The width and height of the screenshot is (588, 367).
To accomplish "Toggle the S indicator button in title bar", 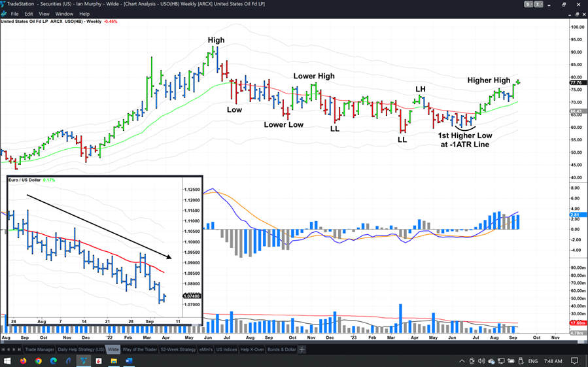I will [x=528, y=5].
